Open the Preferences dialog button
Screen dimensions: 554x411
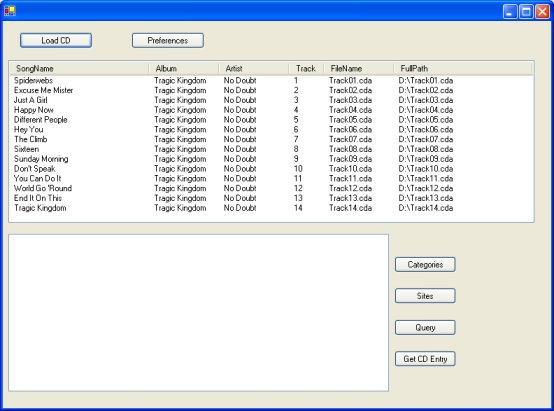point(168,40)
